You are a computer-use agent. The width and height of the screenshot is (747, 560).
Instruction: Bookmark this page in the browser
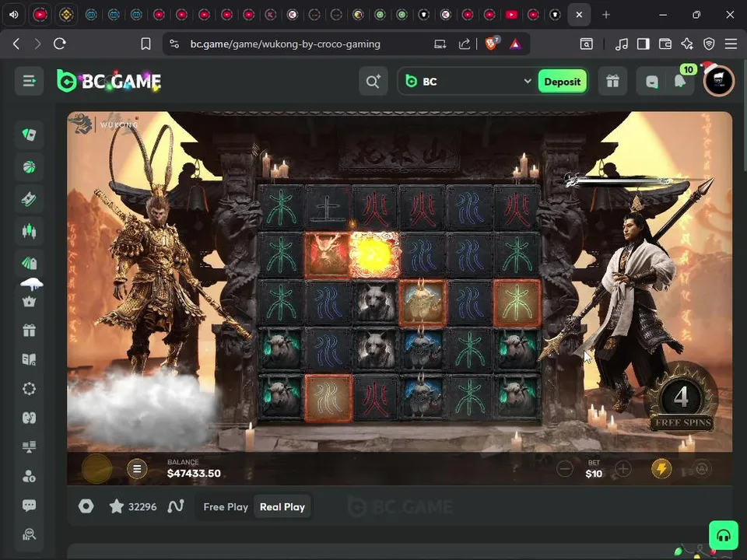[146, 44]
